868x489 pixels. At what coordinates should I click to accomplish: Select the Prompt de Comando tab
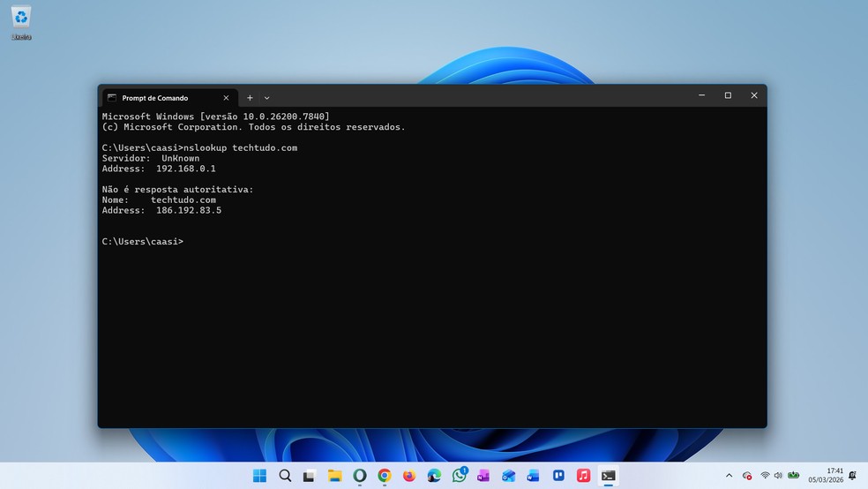(170, 98)
